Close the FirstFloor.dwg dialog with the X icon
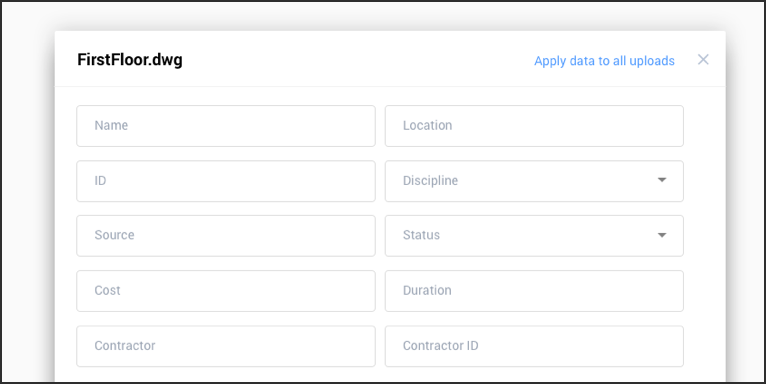Viewport: 766px width, 384px height. pos(703,60)
